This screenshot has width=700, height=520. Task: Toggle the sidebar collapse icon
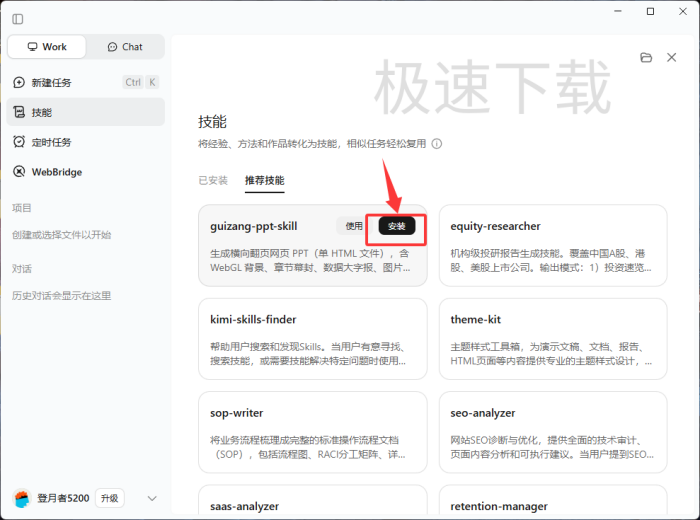point(18,19)
